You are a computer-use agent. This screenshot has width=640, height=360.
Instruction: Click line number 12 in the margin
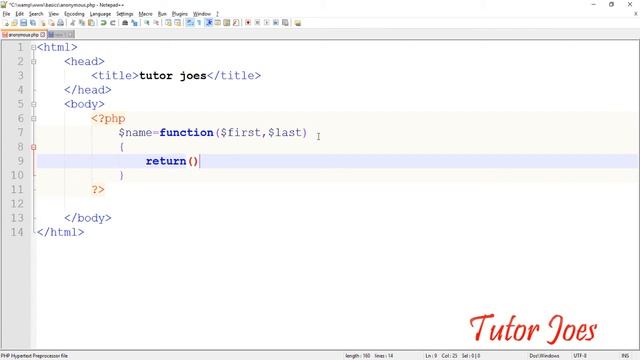(x=17, y=204)
